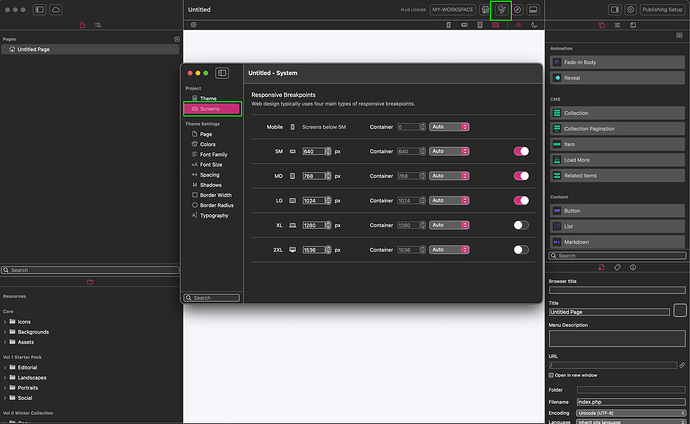Expand the Backgrounds resource folder
Viewport: 690px width, 424px height.
click(5, 332)
